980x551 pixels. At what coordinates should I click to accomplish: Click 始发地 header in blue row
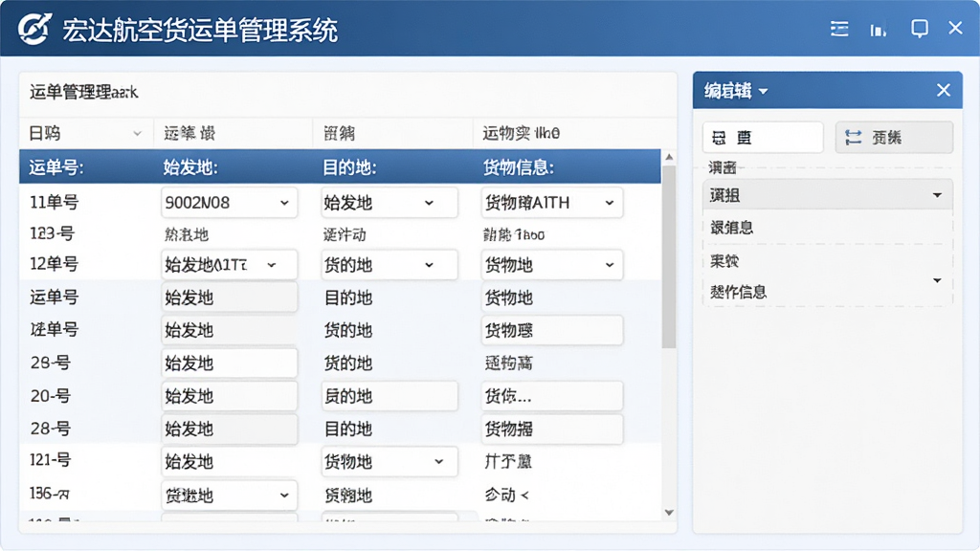[x=190, y=167]
